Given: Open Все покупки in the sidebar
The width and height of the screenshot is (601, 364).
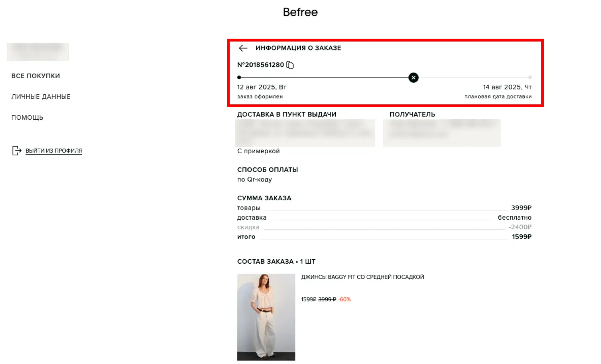Looking at the screenshot, I should click(36, 76).
